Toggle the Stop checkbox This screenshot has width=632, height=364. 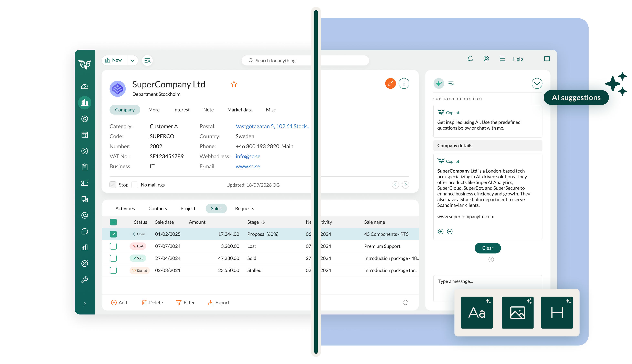coord(113,185)
